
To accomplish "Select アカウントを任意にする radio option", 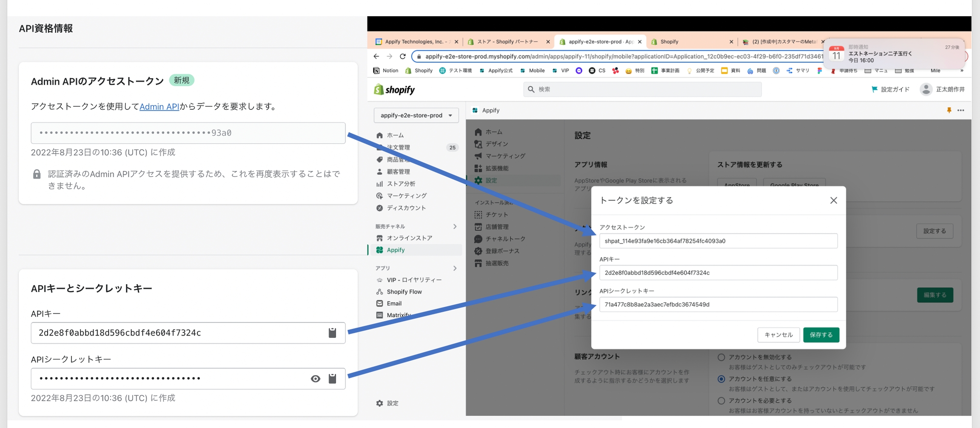I will click(721, 379).
